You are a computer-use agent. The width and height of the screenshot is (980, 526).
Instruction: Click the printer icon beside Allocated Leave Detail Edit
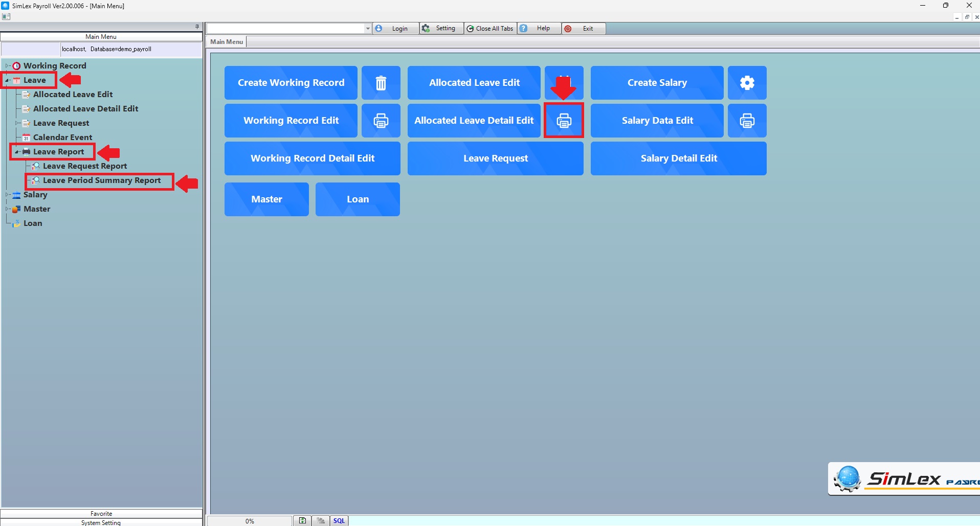pyautogui.click(x=564, y=121)
